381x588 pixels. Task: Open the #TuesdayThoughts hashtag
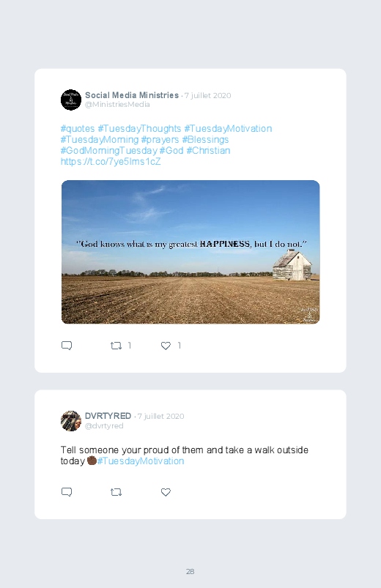click(x=140, y=129)
